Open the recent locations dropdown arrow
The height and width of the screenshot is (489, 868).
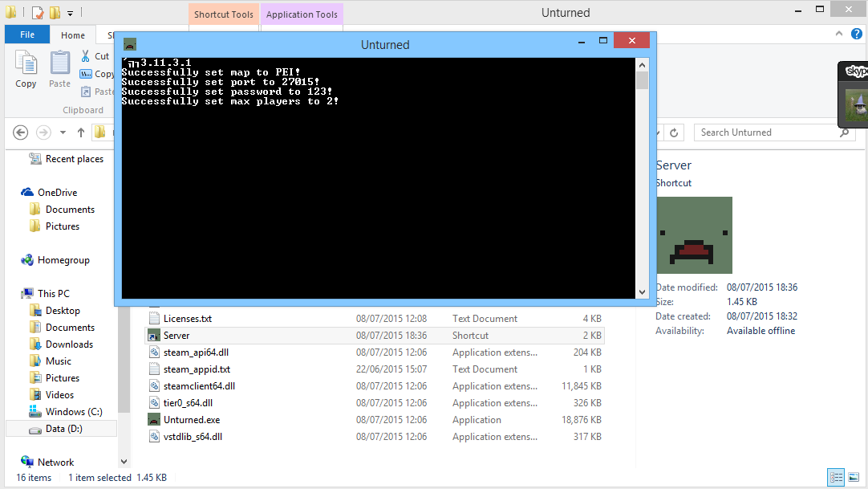[x=63, y=132]
